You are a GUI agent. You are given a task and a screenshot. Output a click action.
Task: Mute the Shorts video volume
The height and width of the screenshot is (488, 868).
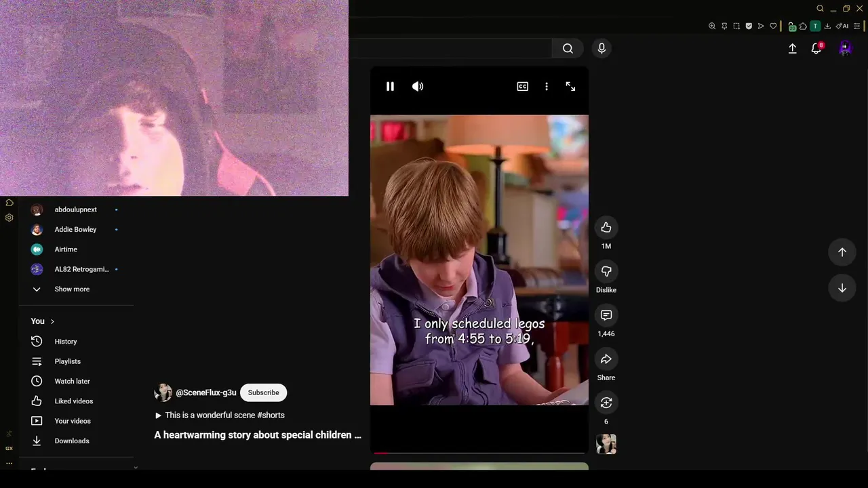pos(418,86)
